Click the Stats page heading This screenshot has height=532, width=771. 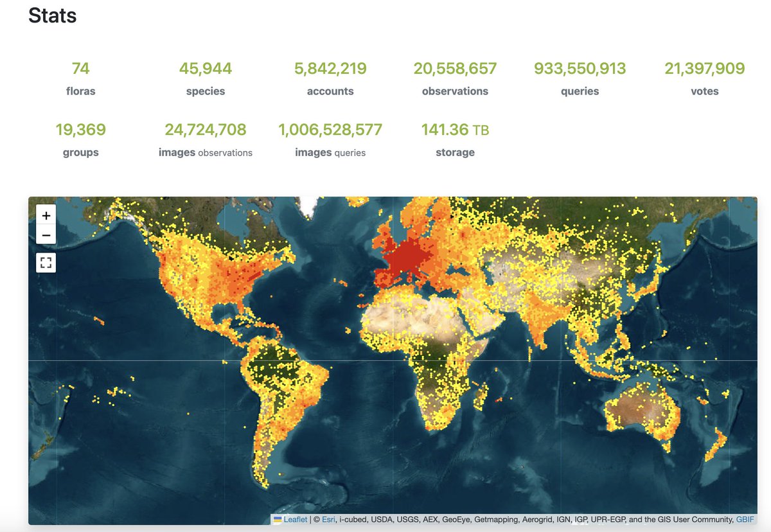coord(52,15)
